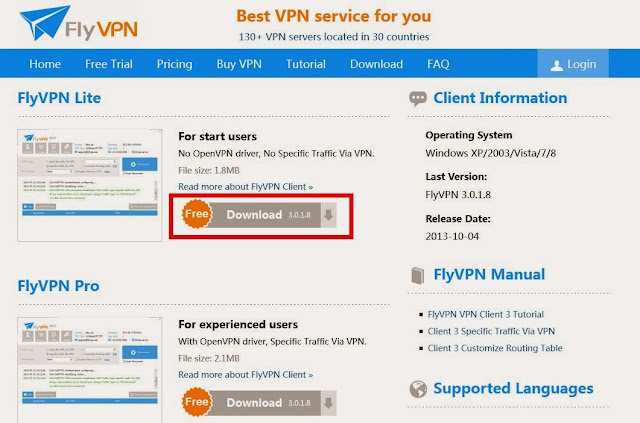The width and height of the screenshot is (640, 423).
Task: Click the orange Free badge on Pro download
Action: point(197,402)
